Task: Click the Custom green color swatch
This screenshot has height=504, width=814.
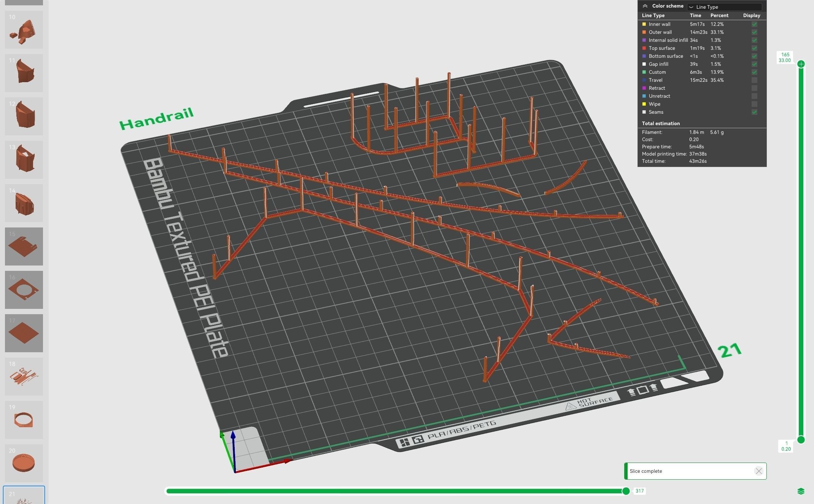Action: pos(644,72)
